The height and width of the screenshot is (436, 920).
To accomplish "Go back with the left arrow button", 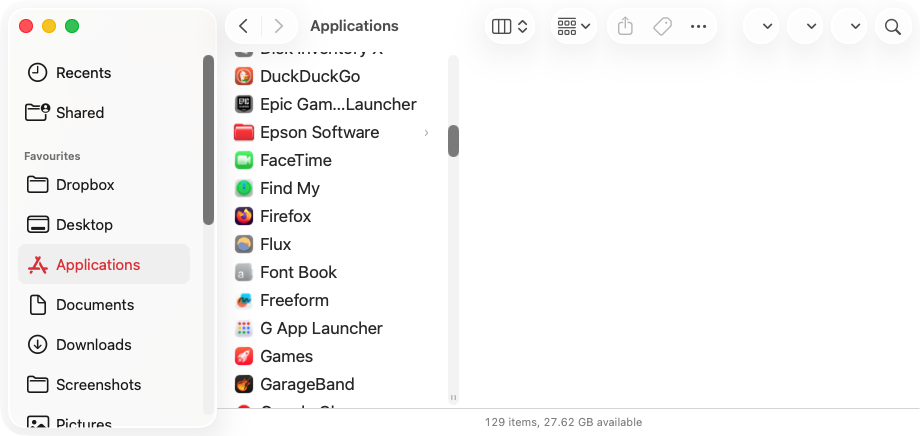I will point(244,26).
